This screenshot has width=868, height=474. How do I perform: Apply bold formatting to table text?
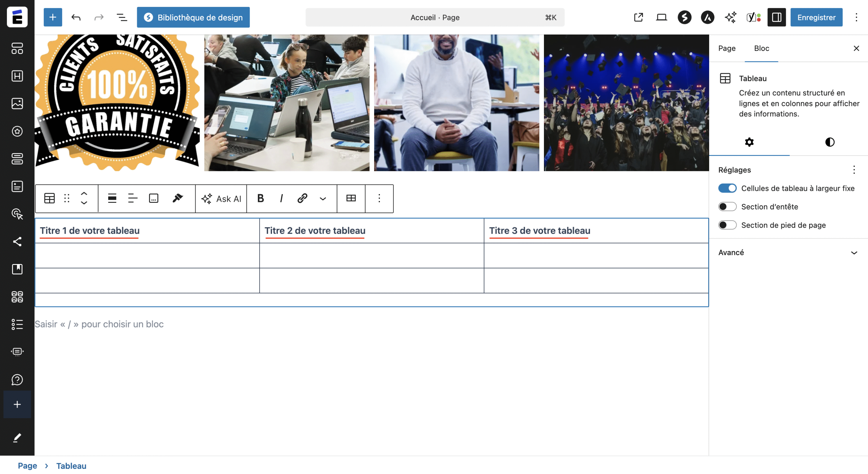click(260, 198)
